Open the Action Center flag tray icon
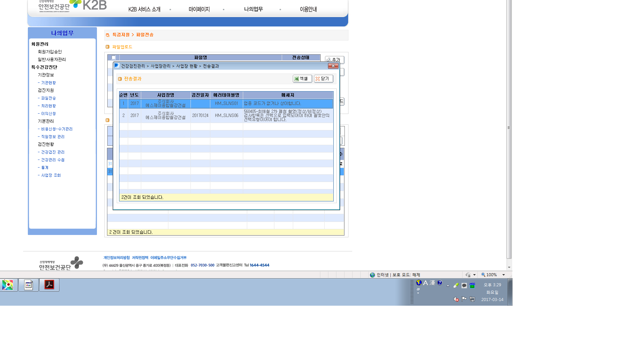 pyautogui.click(x=464, y=299)
